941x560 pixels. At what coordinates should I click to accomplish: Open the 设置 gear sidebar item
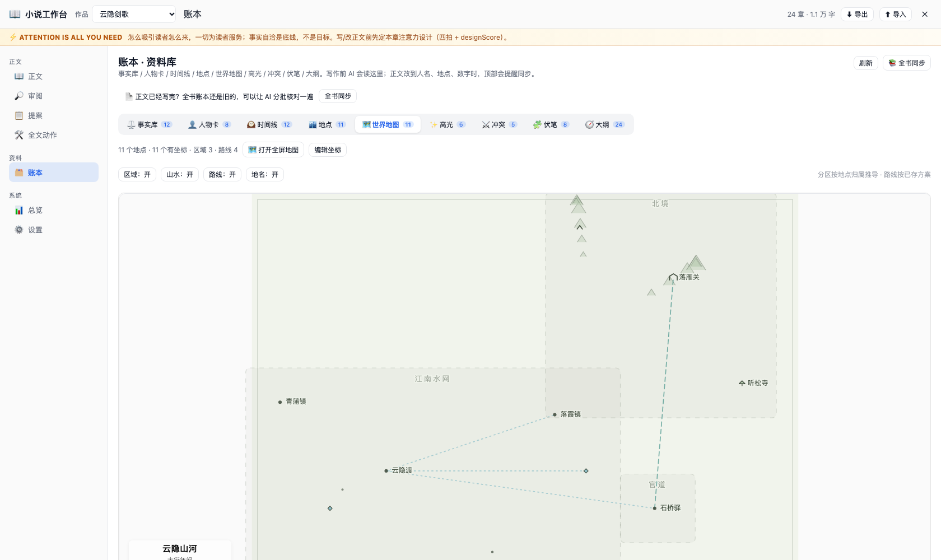coord(54,230)
